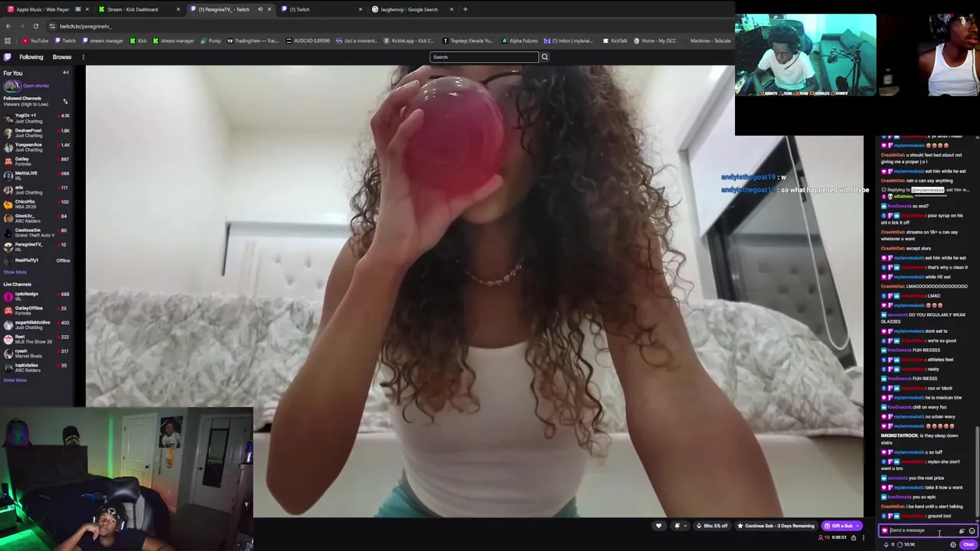Open the Following page
Viewport: 980px width, 551px height.
tap(31, 57)
